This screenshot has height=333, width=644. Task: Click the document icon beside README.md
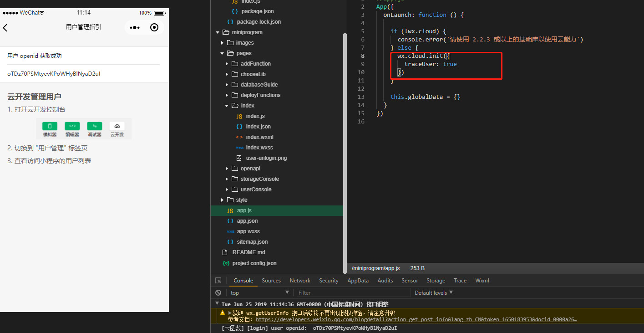tap(224, 252)
